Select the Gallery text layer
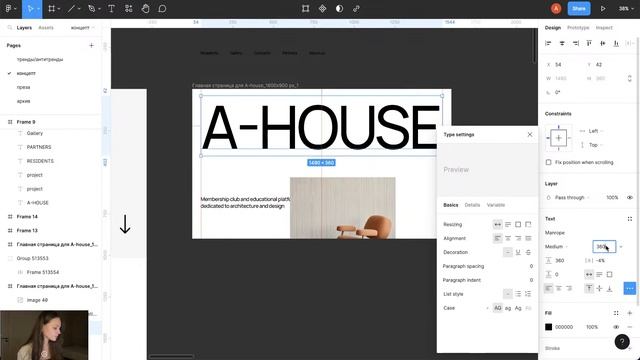 tap(35, 133)
